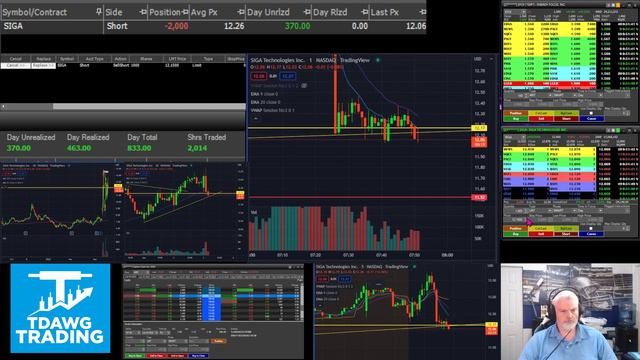Click the orange link square in top Level 2 title bar
Viewport: 640px width, 360px height.
[618, 5]
